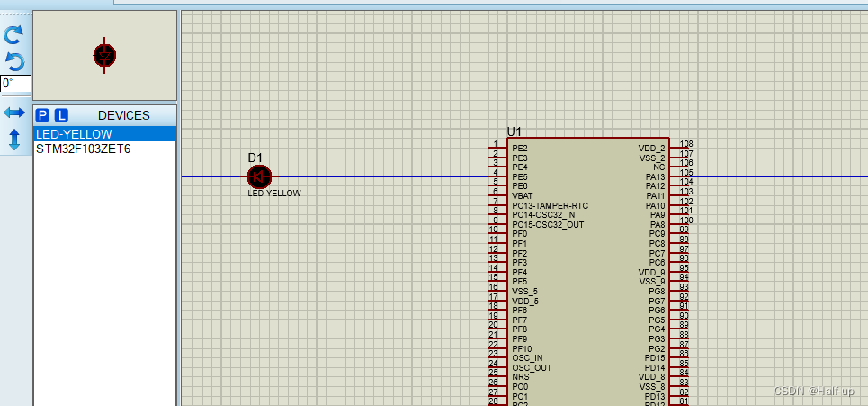Click the PF10 pin on U1
The width and height of the screenshot is (868, 406).
[522, 348]
